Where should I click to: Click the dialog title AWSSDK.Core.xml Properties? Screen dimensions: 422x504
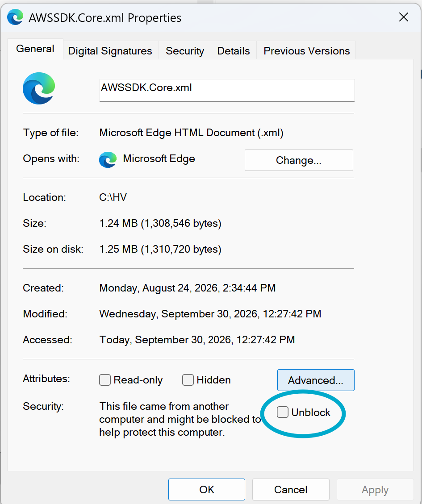tap(105, 18)
